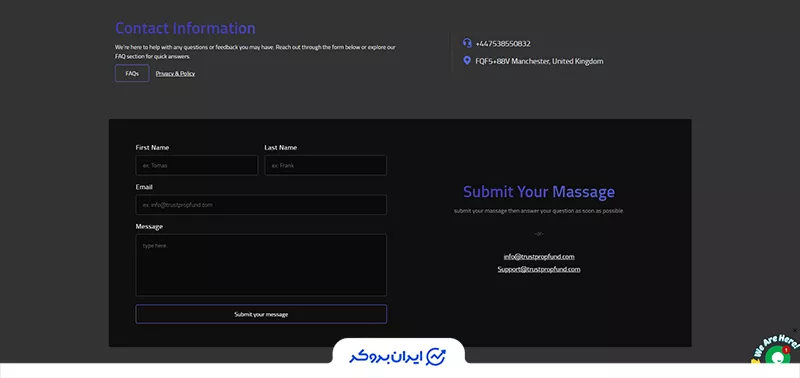Click into the Email input field
Screen dimensions: 800x378
[x=261, y=205]
